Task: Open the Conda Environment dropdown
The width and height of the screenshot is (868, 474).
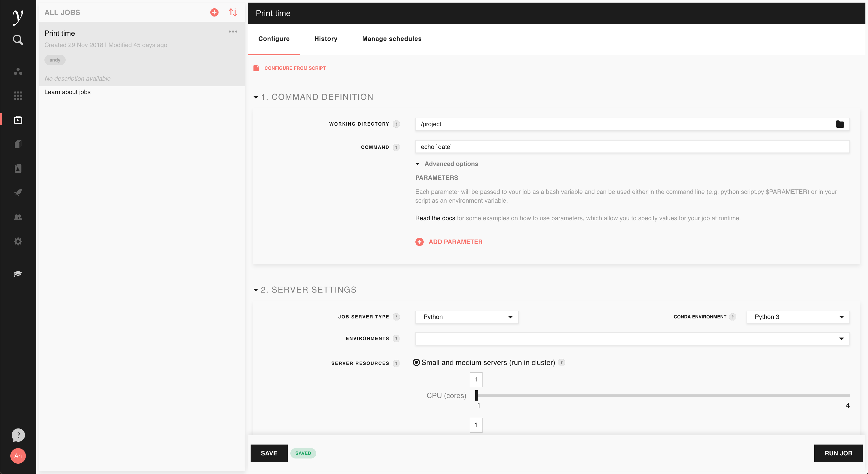Action: pyautogui.click(x=797, y=317)
